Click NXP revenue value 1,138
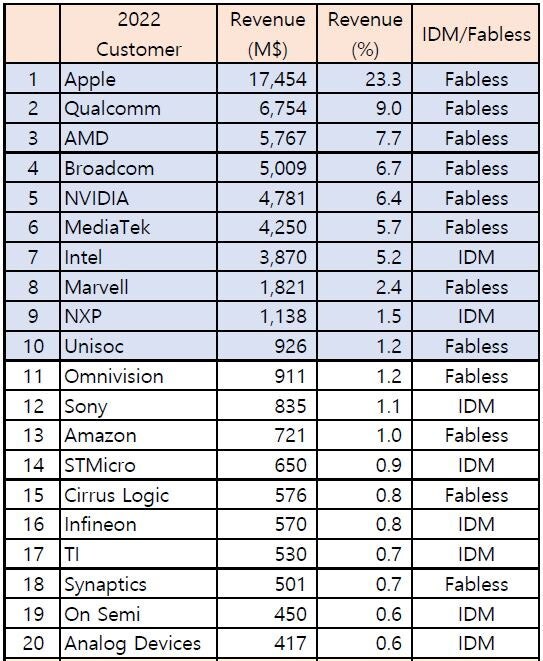Screen dimensions: 543x661 (x=267, y=316)
